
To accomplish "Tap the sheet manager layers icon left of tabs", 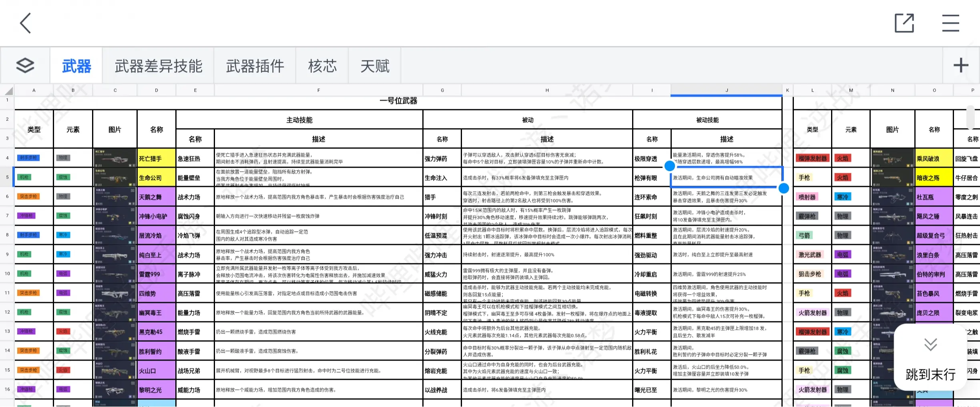I will tap(25, 65).
